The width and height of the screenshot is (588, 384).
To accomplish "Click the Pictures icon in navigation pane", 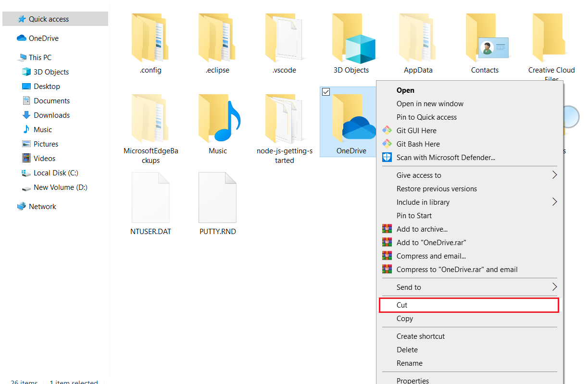I will click(x=26, y=144).
